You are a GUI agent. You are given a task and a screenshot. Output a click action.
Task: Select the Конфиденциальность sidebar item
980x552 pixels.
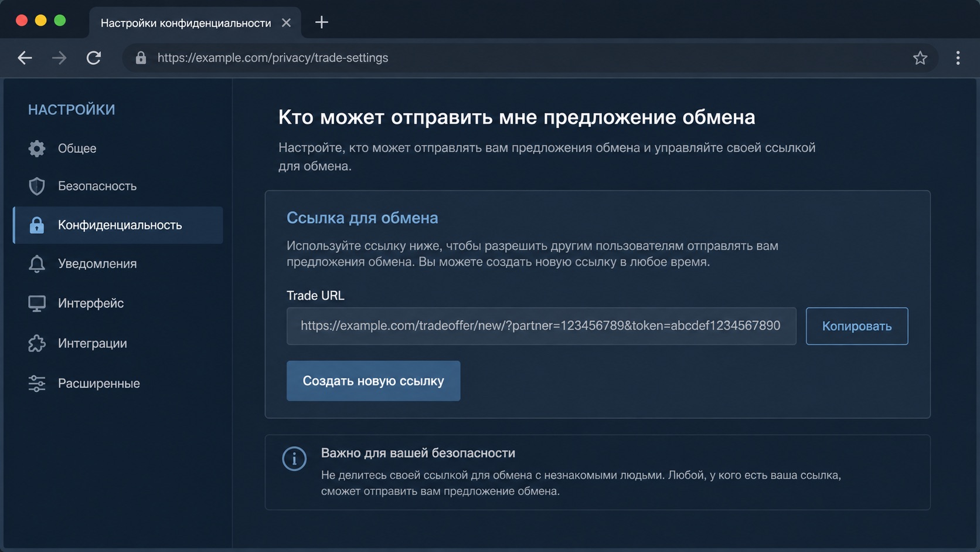[x=118, y=225]
